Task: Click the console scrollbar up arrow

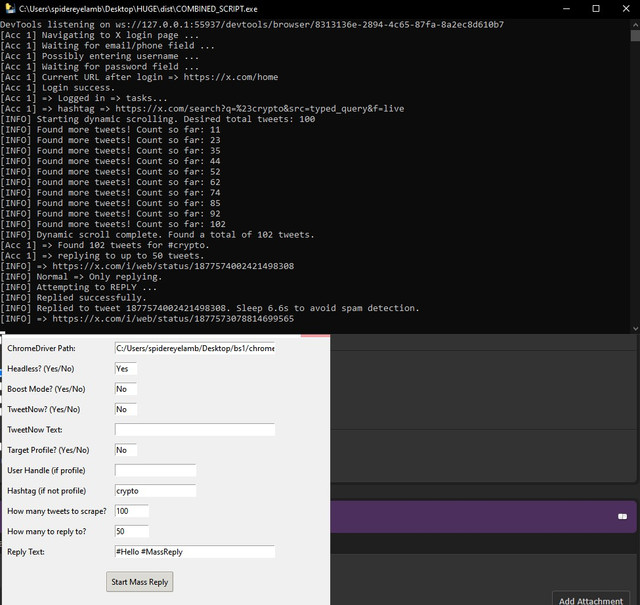Action: (x=635, y=24)
